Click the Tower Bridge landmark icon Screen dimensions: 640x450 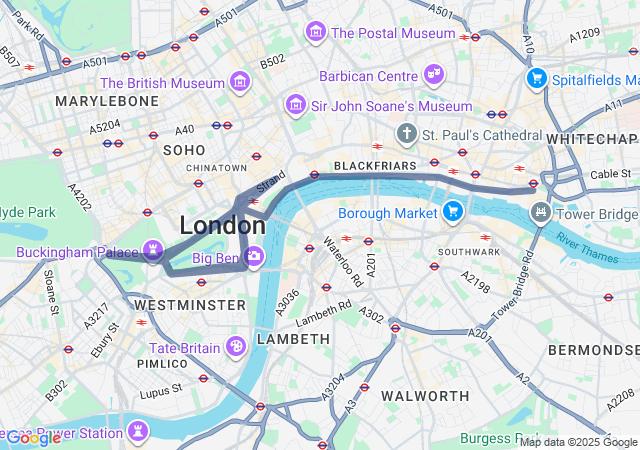coord(541,213)
